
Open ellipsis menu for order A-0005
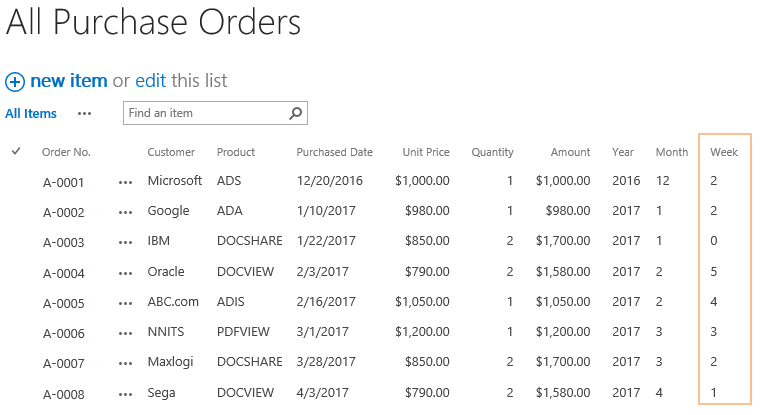(125, 304)
